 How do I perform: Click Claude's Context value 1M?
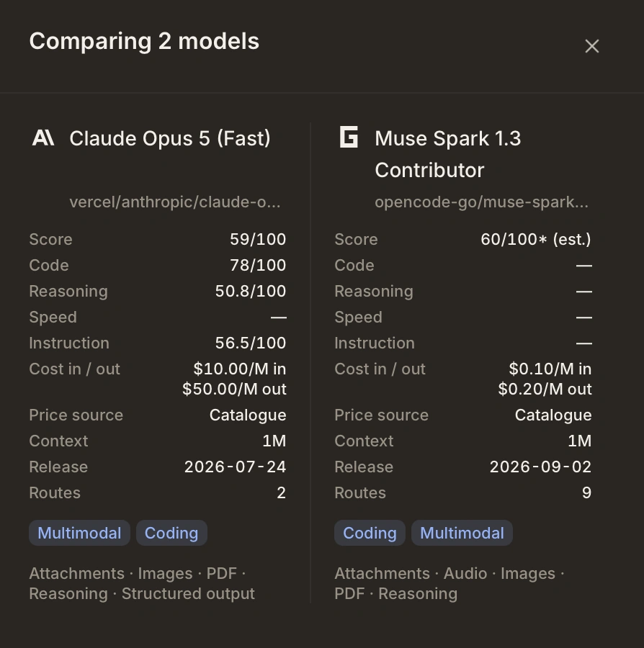(x=274, y=441)
